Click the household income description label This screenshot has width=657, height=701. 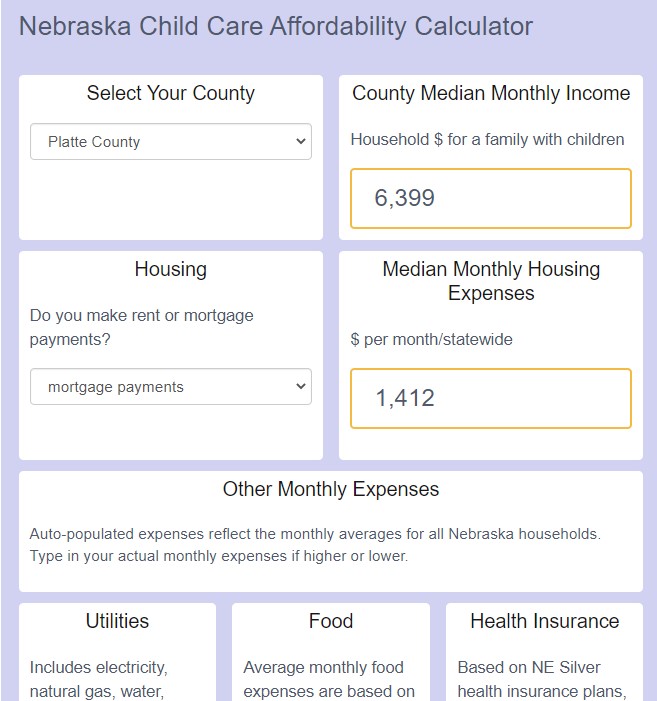(487, 139)
